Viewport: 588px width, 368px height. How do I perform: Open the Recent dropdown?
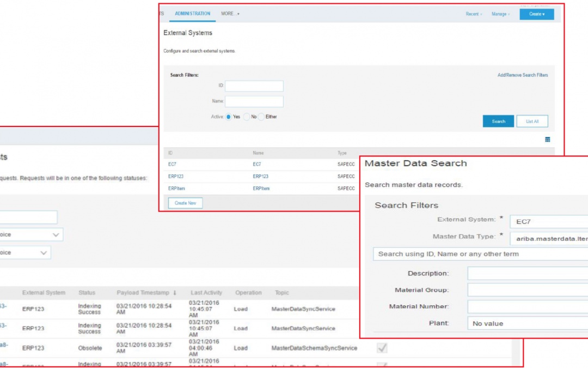tap(474, 14)
